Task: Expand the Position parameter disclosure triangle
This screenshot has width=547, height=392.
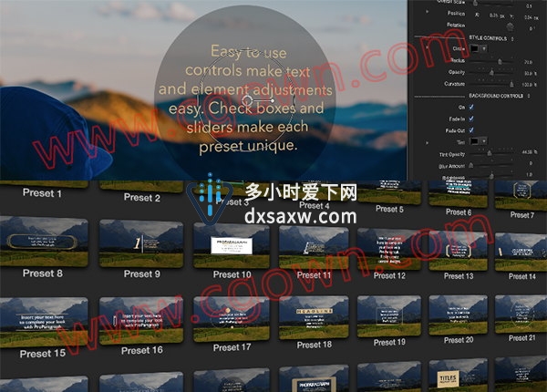Action: (427, 12)
